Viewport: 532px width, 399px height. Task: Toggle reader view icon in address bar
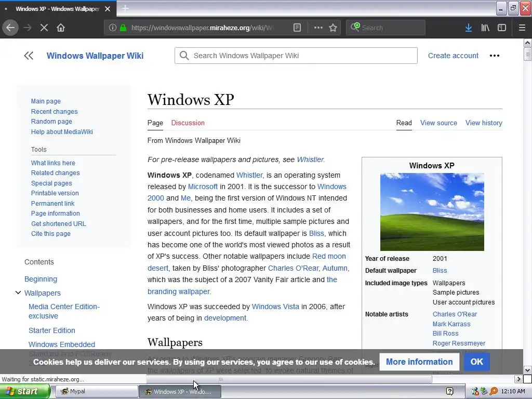(x=297, y=28)
